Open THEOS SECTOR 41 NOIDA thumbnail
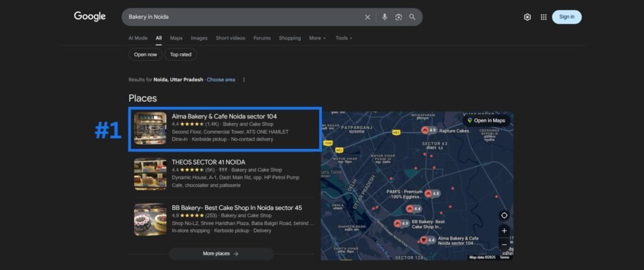Screen dimensions: 644x270 click(x=150, y=174)
